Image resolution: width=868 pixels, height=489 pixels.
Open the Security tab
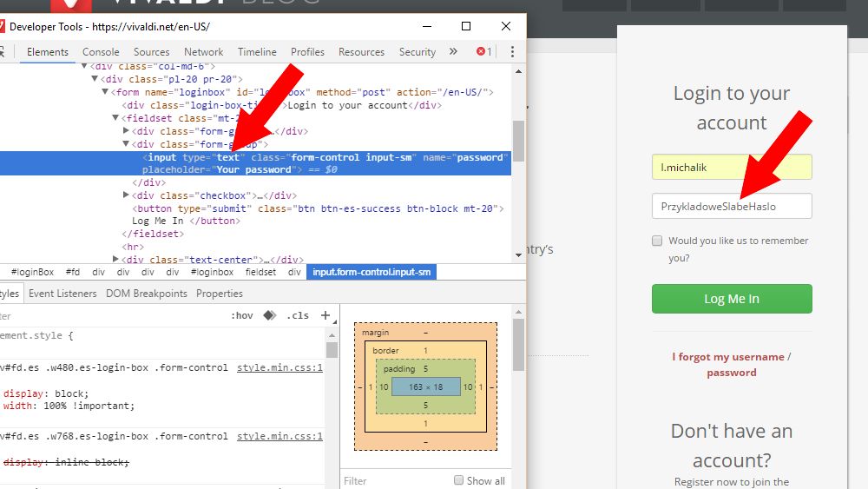(418, 51)
